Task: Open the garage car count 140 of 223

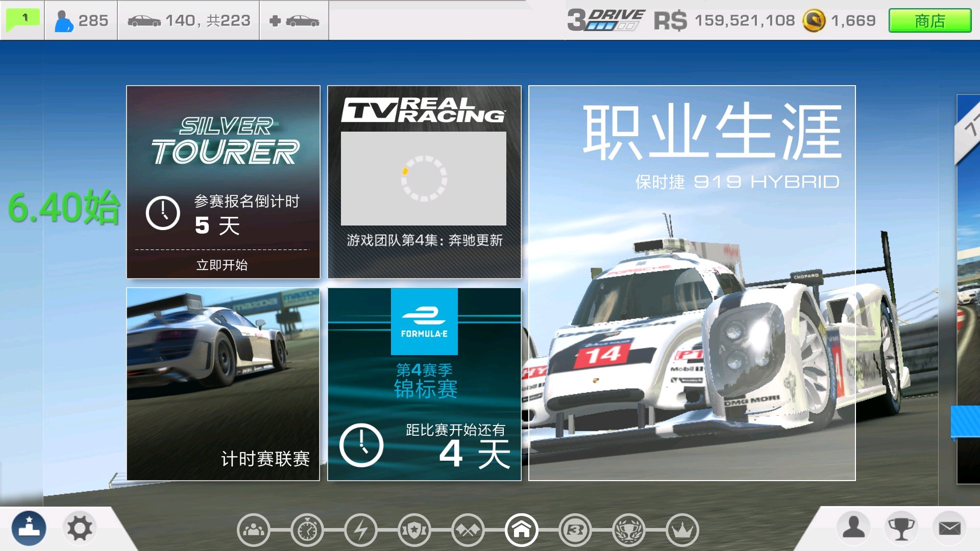Action: [x=189, y=20]
